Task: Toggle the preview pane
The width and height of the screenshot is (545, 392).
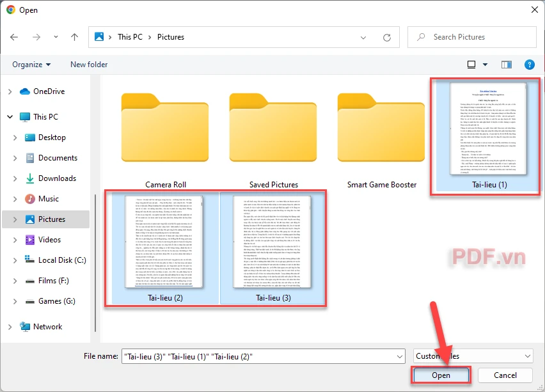Action: click(x=507, y=65)
